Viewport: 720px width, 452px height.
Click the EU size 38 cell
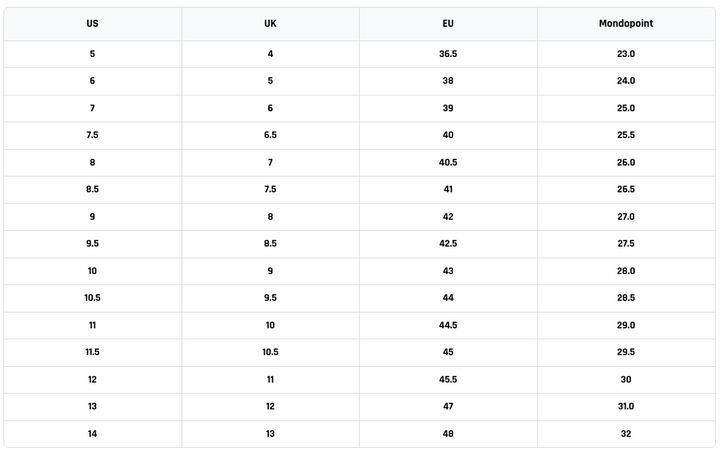pos(448,81)
